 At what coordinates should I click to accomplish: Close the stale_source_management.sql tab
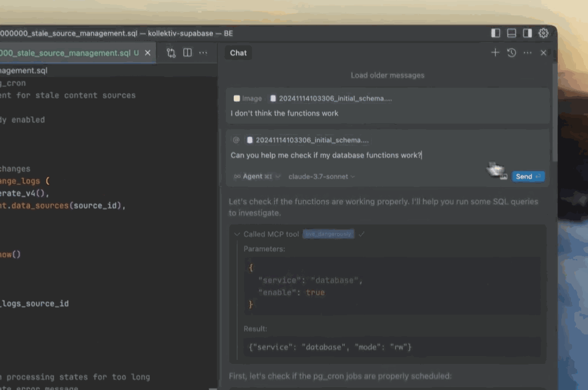coord(148,53)
